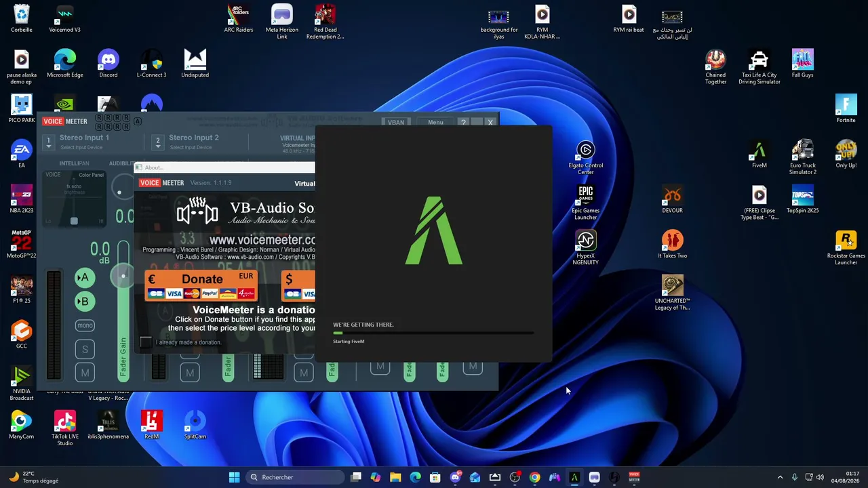Open File Explorer from the taskbar
The height and width of the screenshot is (488, 868).
point(395,477)
